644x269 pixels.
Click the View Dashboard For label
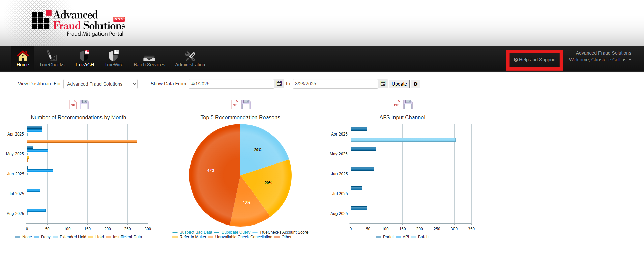(x=40, y=84)
